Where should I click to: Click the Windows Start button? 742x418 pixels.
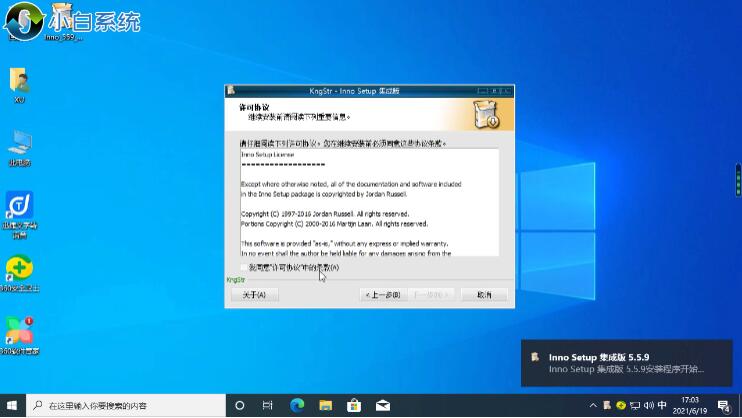(x=12, y=406)
